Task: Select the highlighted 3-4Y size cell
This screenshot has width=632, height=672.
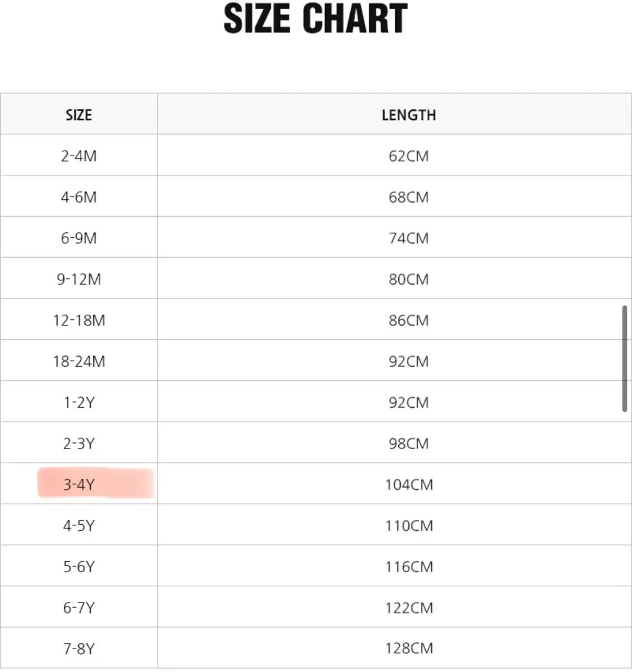Action: pos(79,484)
